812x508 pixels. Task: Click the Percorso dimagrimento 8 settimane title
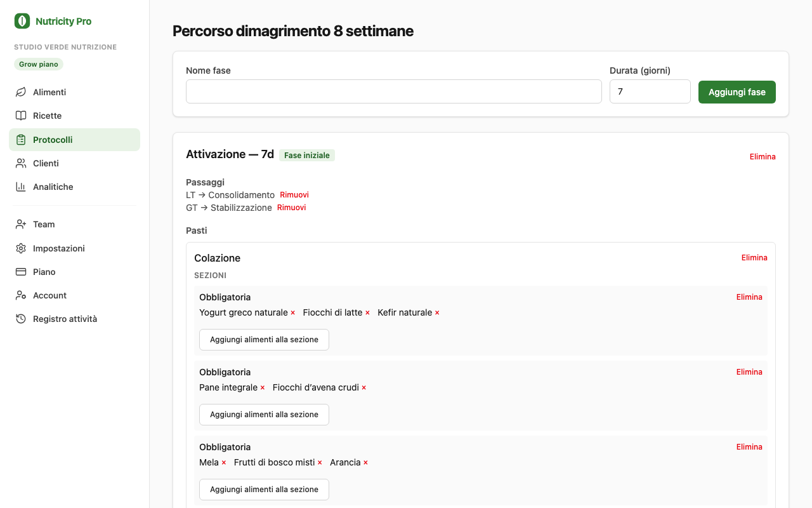(x=293, y=30)
